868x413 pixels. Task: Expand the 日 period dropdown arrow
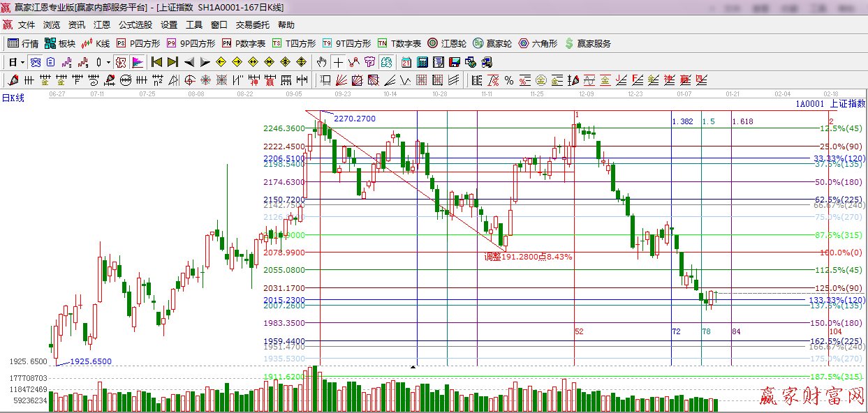[22, 62]
